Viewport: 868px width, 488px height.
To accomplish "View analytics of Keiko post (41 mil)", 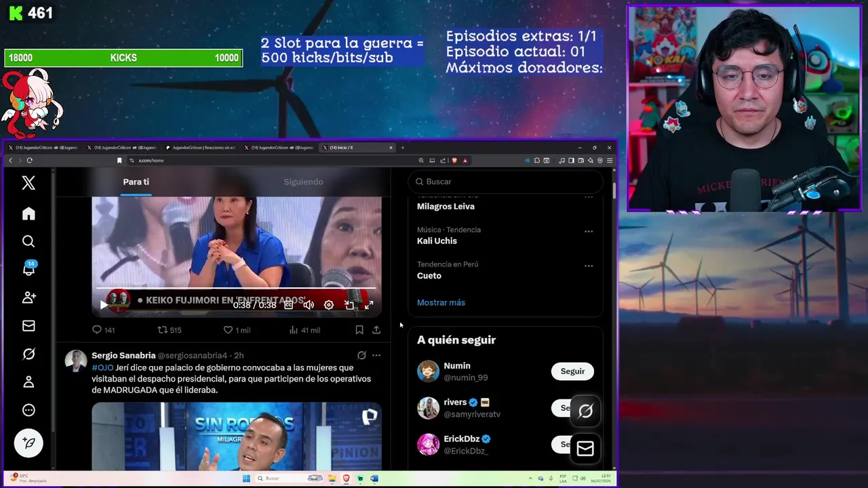I will 304,330.
